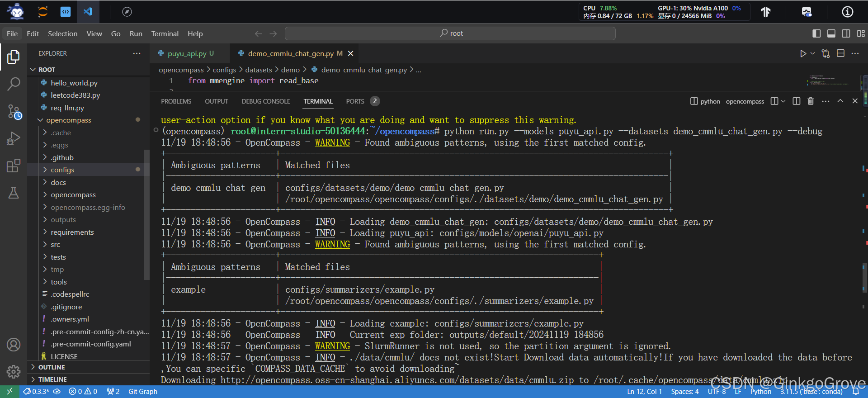Expand the configs folder
This screenshot has height=398, width=868.
click(62, 170)
